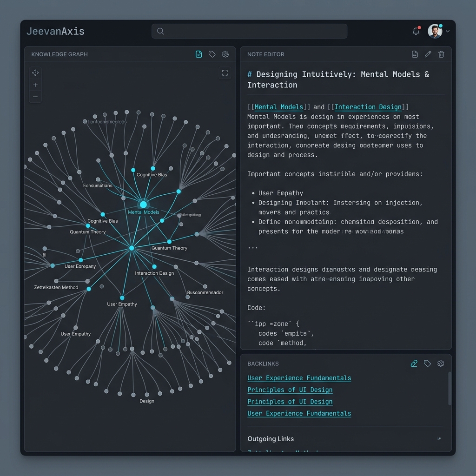Select the Design node at graph bottom
476x476 pixels.
tap(147, 395)
